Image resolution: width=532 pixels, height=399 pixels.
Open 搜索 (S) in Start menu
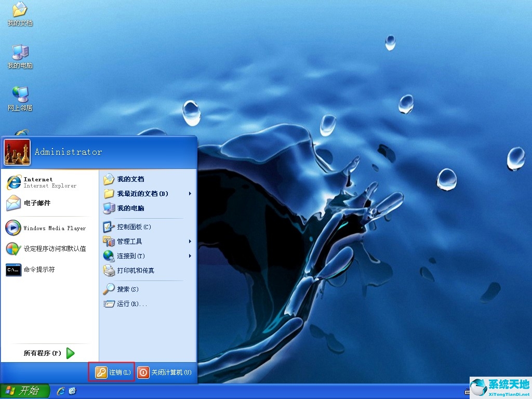point(148,289)
